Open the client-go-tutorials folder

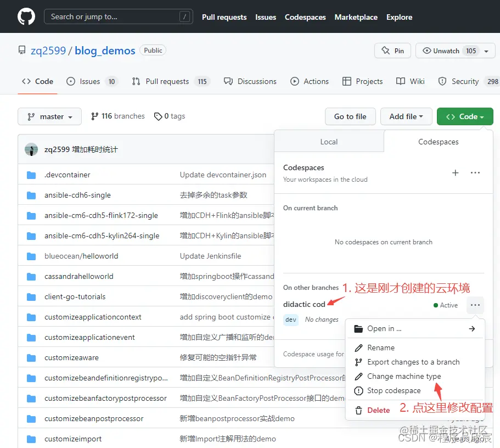click(x=75, y=297)
